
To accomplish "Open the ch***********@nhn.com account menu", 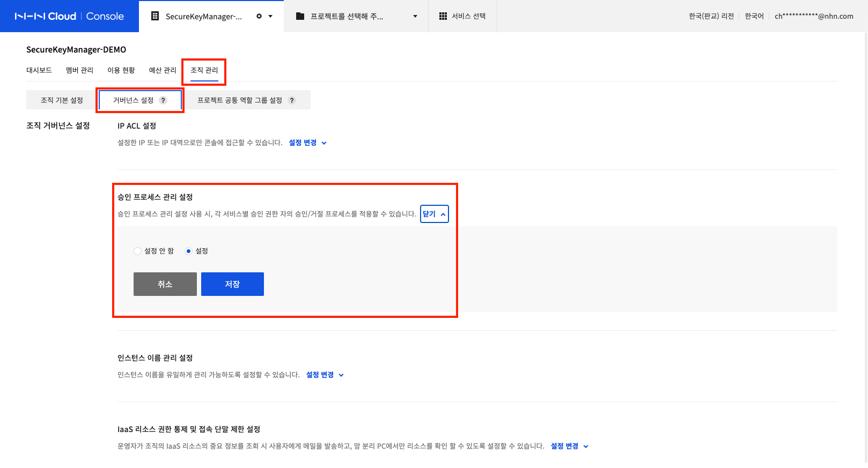I will (x=814, y=16).
